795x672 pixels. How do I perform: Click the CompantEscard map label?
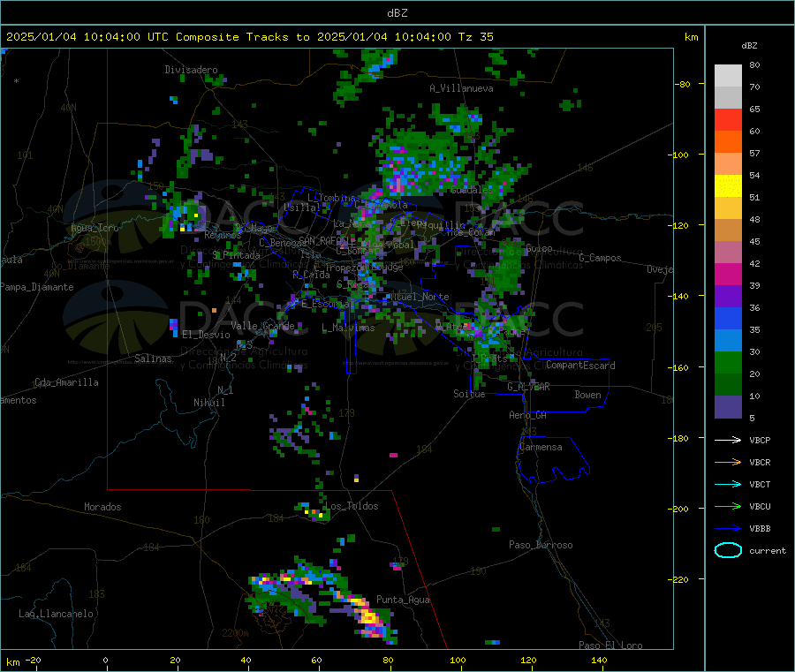(x=580, y=366)
